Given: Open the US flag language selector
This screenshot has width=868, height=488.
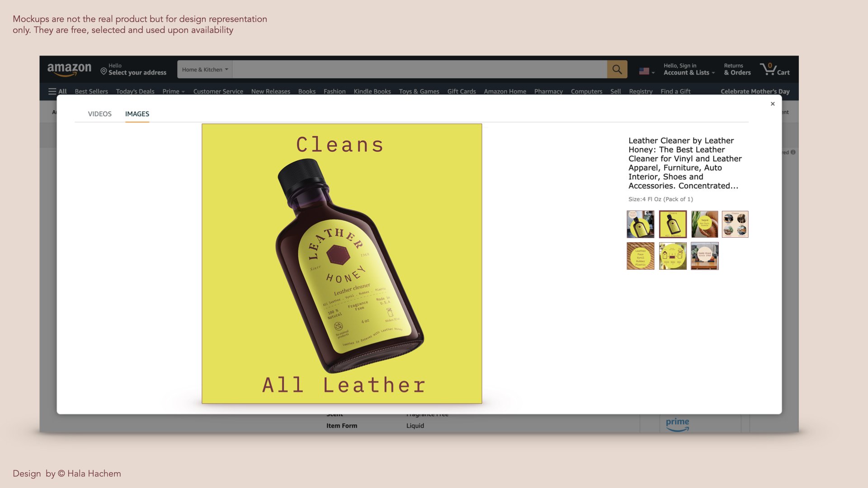Looking at the screenshot, I should [646, 71].
